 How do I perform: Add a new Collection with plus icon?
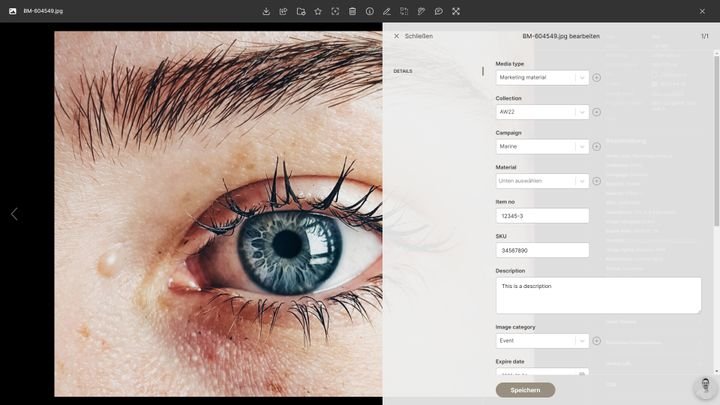596,112
